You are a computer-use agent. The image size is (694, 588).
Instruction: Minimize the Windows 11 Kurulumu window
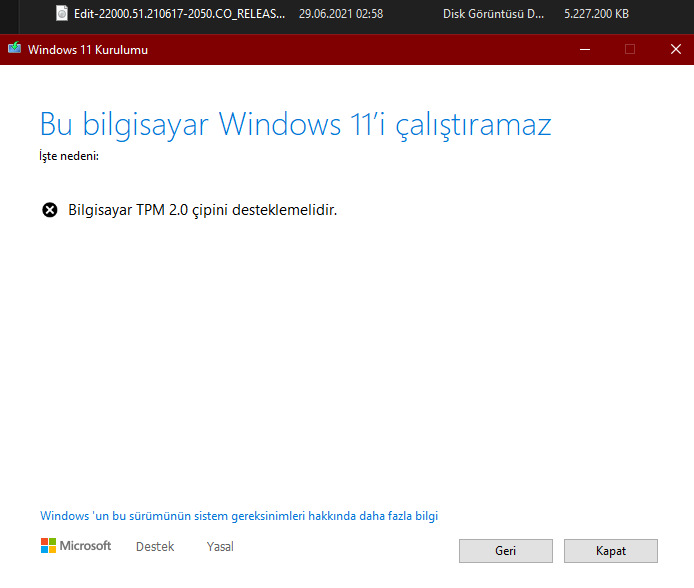pos(585,50)
